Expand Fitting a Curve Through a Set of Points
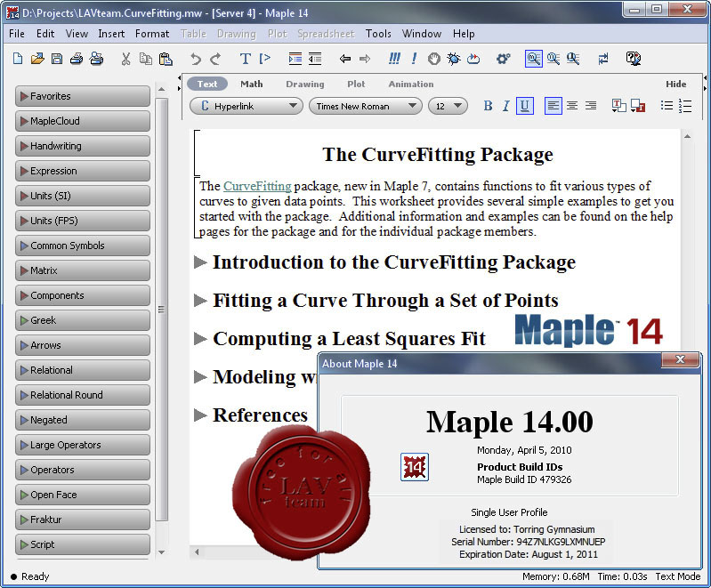This screenshot has height=588, width=711. click(x=200, y=300)
